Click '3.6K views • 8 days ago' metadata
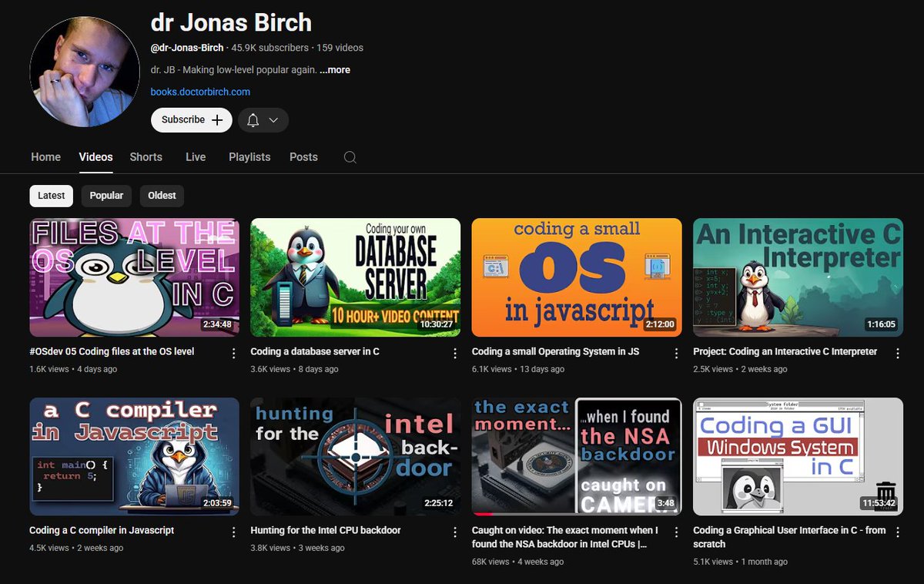Image resolution: width=924 pixels, height=584 pixels. (x=294, y=369)
